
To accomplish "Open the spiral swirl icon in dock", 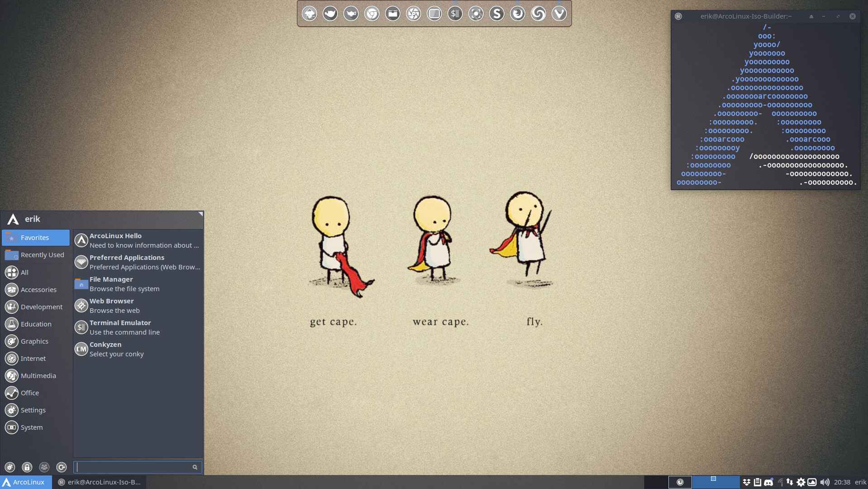I will click(x=539, y=14).
